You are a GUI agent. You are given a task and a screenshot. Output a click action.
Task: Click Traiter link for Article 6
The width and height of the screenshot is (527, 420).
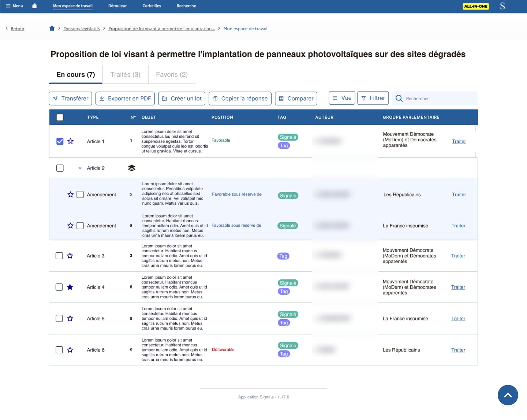click(x=458, y=350)
